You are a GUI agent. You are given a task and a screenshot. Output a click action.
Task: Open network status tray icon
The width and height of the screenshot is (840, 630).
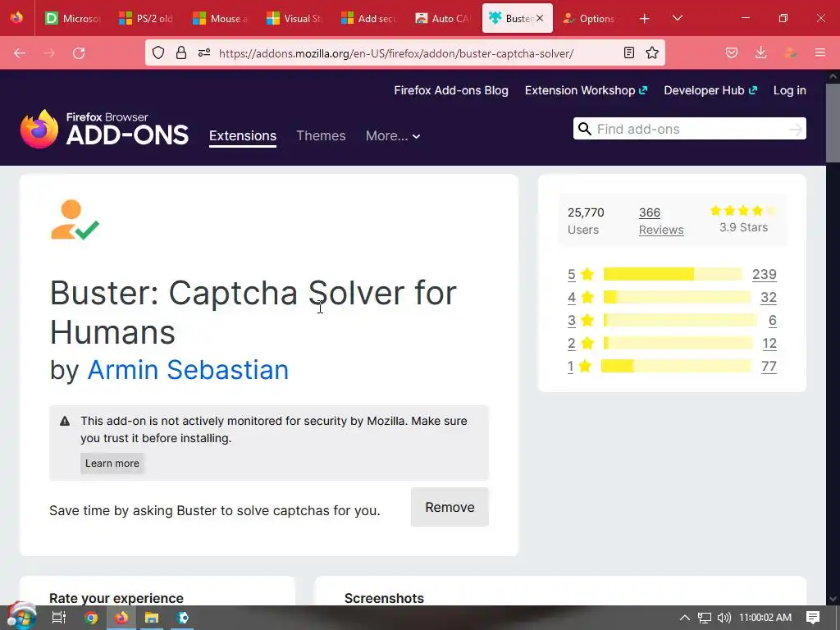(704, 618)
